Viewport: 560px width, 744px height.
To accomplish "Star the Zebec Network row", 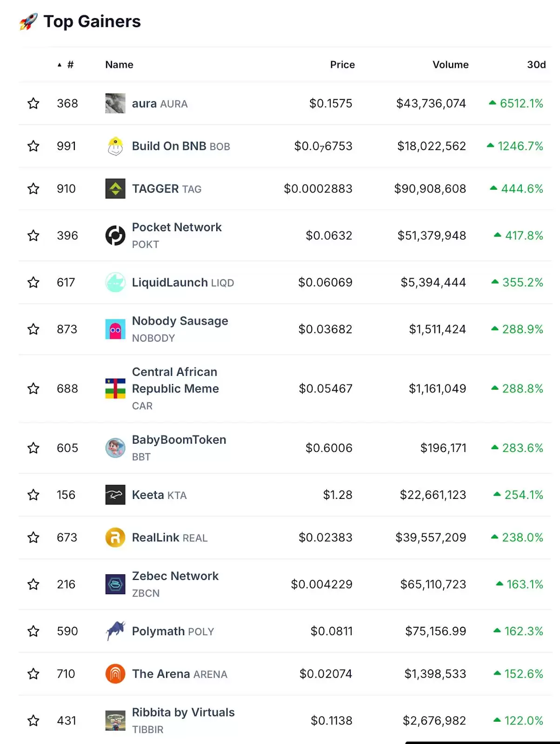I will (x=33, y=584).
